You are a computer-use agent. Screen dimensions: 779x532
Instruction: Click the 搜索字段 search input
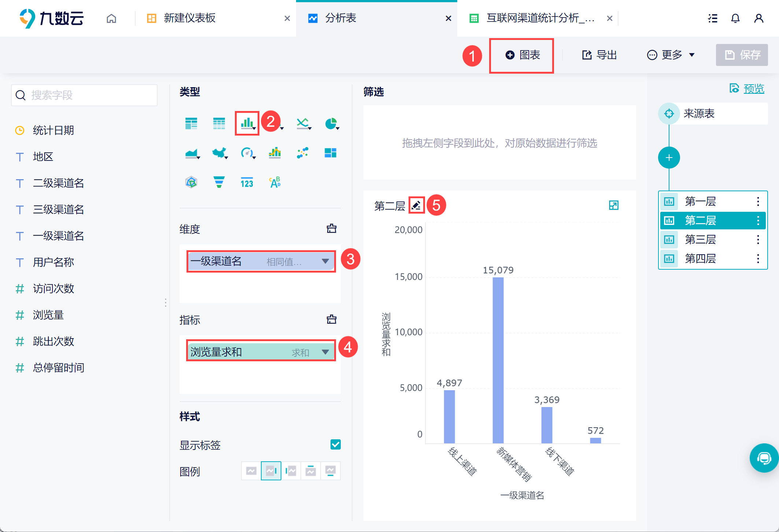click(84, 95)
